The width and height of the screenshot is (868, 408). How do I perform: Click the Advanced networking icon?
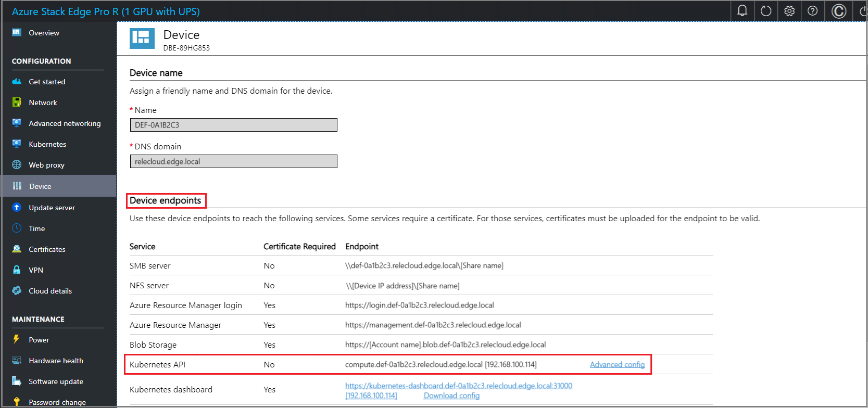(17, 123)
